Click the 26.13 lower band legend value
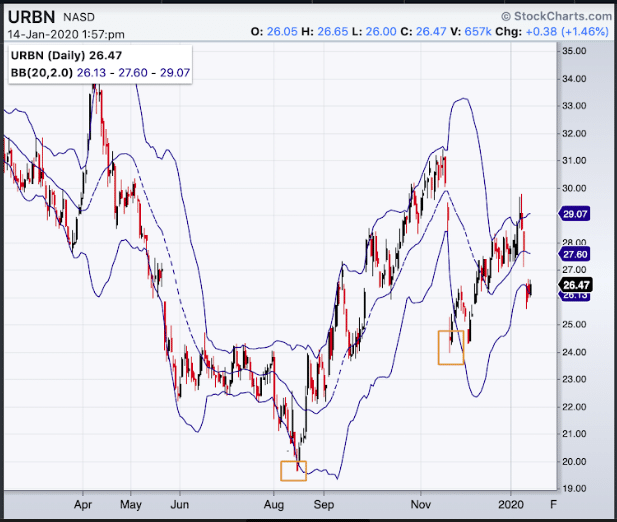This screenshot has width=617, height=522. click(x=91, y=73)
